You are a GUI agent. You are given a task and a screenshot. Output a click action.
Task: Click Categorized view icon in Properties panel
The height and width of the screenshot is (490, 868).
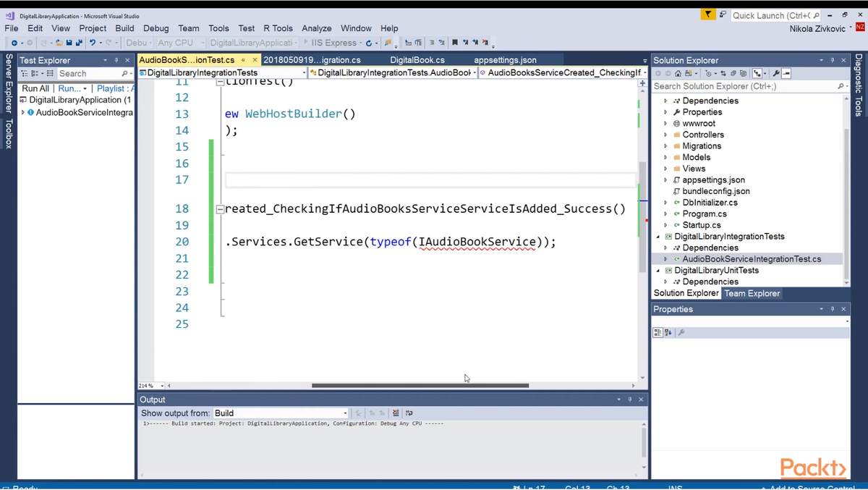(658, 332)
